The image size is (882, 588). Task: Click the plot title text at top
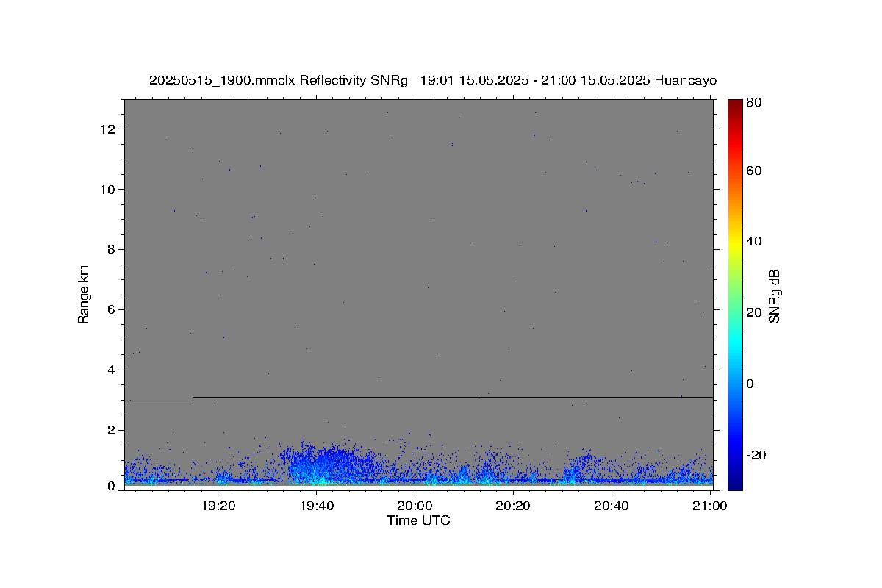pos(433,81)
